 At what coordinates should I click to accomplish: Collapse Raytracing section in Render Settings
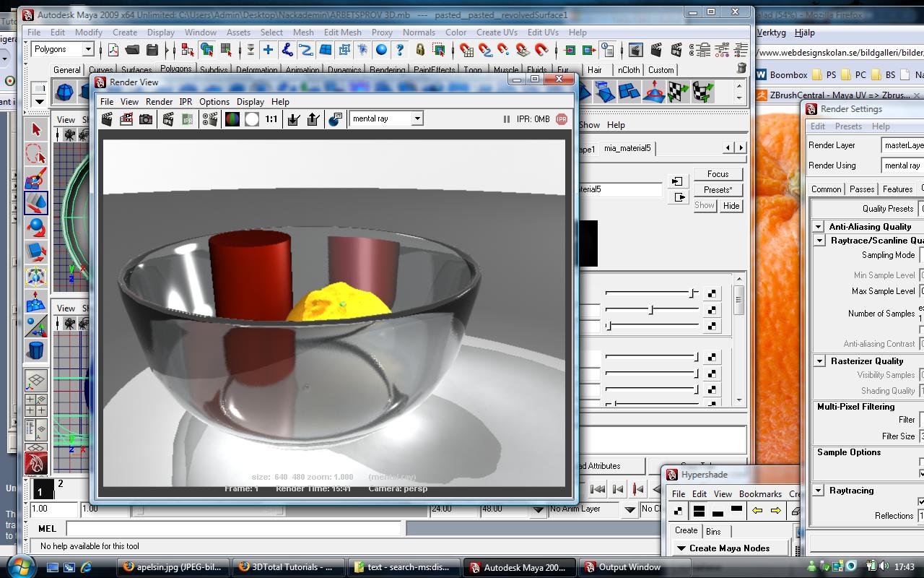pos(819,491)
